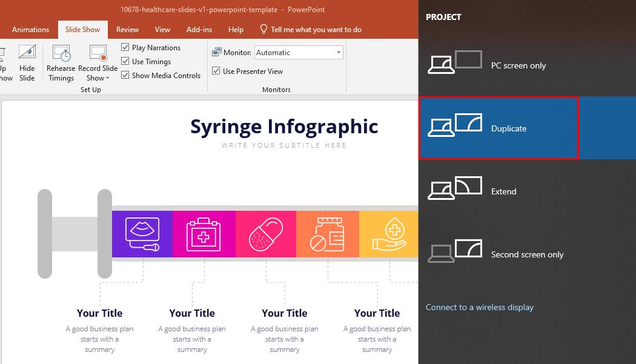
Task: Toggle Show Media Controls
Action: coord(125,75)
